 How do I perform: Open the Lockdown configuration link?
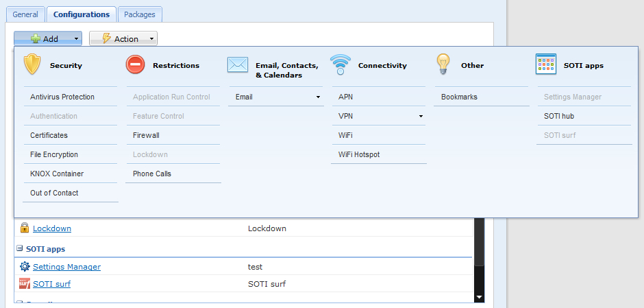pyautogui.click(x=52, y=228)
